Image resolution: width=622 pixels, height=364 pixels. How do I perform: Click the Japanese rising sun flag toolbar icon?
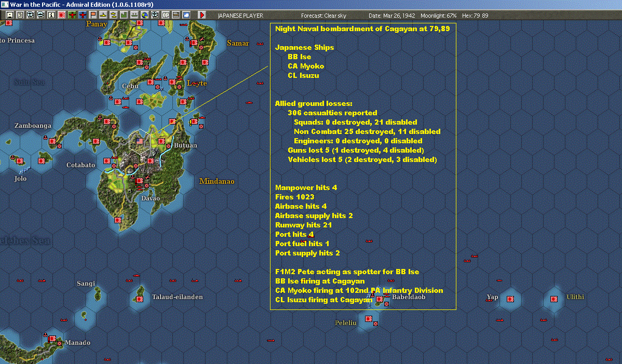(61, 15)
